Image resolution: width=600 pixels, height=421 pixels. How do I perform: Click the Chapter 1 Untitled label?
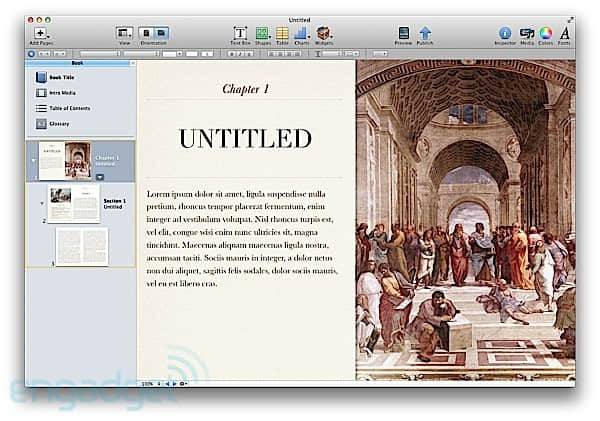107,161
